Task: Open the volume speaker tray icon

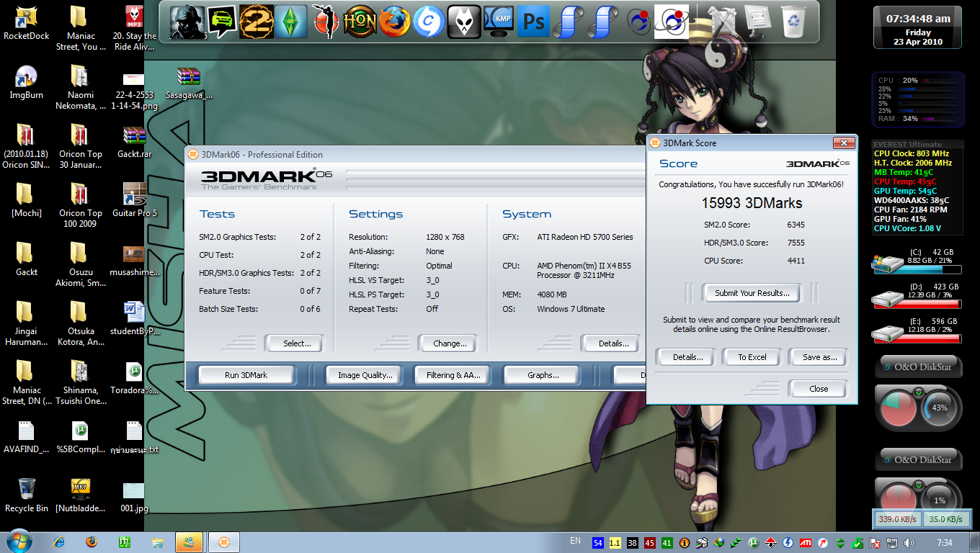Action: (x=909, y=542)
